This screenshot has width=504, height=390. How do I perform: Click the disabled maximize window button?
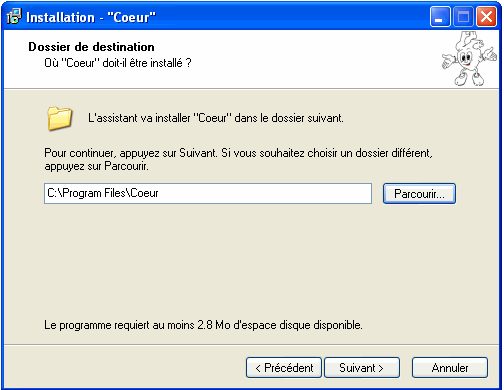[463, 17]
